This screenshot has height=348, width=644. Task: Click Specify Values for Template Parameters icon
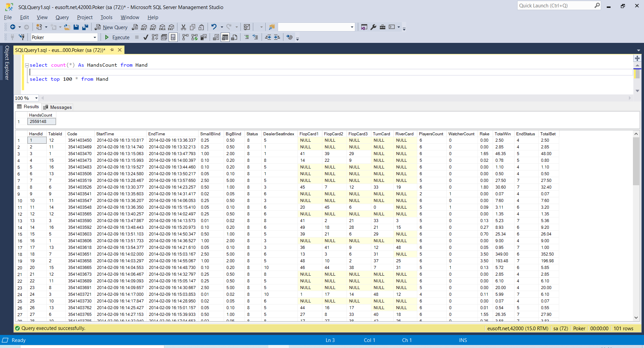(x=289, y=37)
